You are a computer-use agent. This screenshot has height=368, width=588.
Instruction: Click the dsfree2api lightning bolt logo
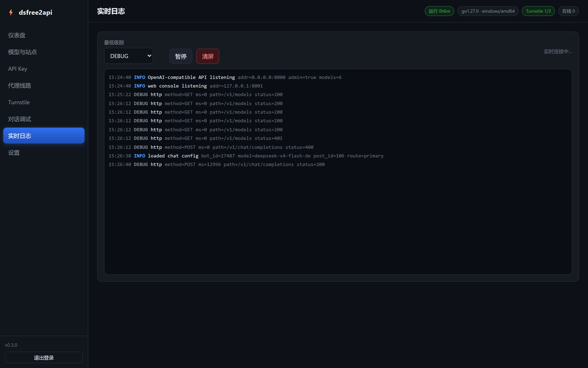click(11, 12)
